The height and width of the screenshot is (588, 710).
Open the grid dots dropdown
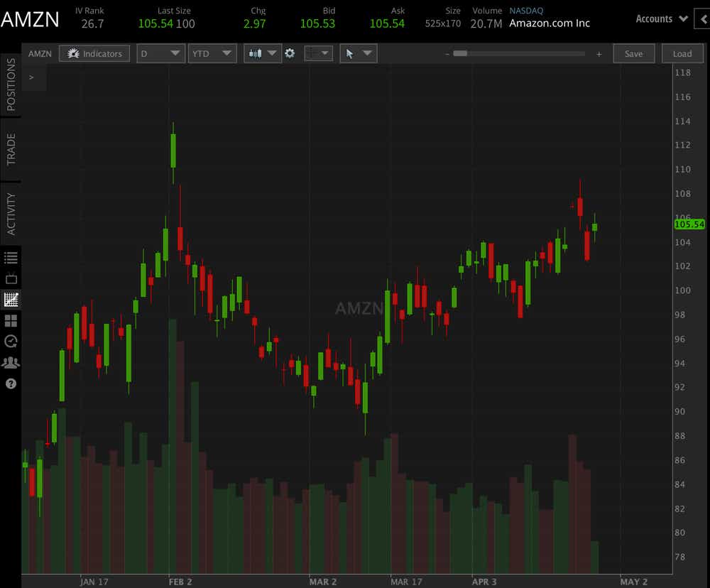319,53
